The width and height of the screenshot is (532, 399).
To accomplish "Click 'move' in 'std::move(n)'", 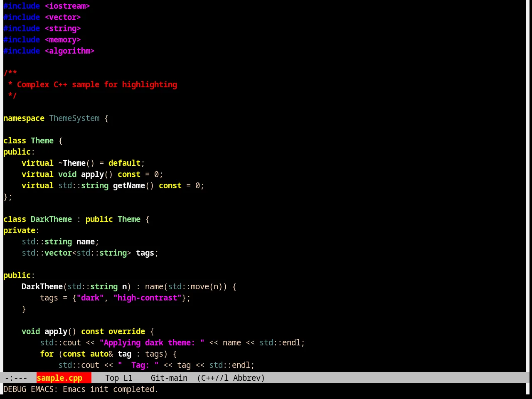I will [200, 286].
